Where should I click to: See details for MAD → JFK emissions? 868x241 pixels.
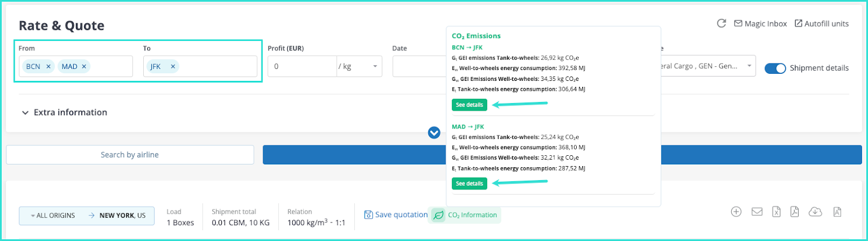469,183
